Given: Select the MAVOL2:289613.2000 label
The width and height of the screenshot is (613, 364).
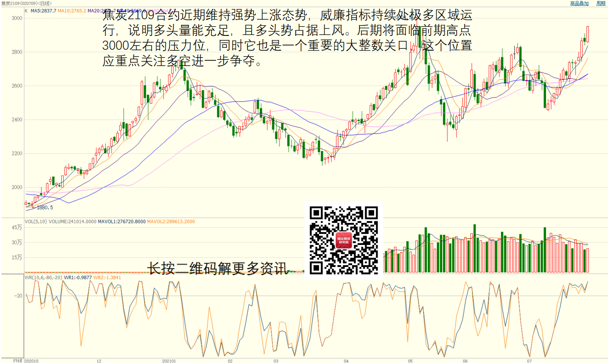Looking at the screenshot, I should pyautogui.click(x=171, y=222).
